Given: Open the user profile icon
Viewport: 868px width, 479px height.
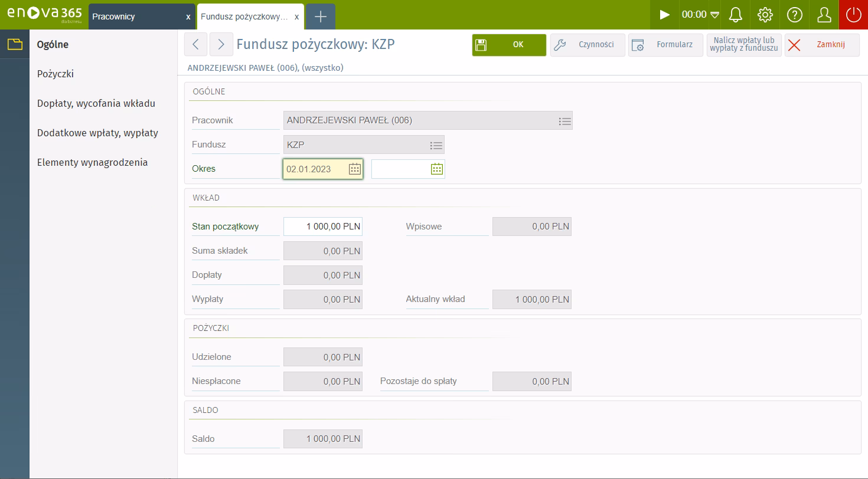Looking at the screenshot, I should click(x=824, y=15).
